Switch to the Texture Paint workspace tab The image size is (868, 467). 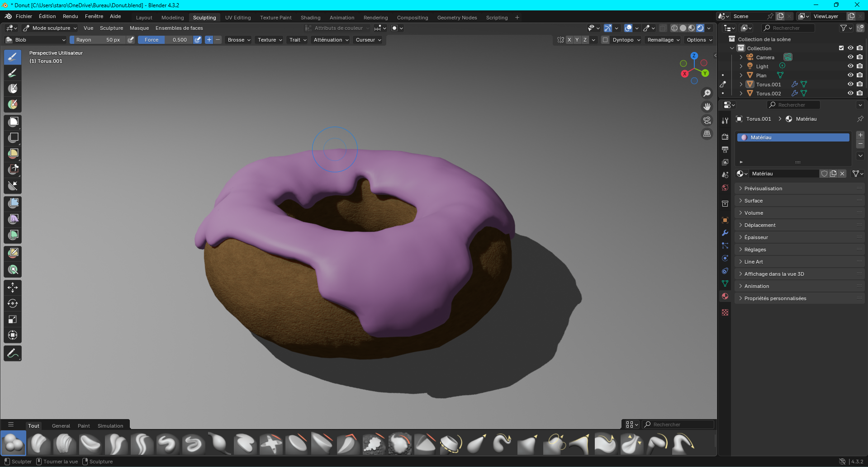(275, 18)
